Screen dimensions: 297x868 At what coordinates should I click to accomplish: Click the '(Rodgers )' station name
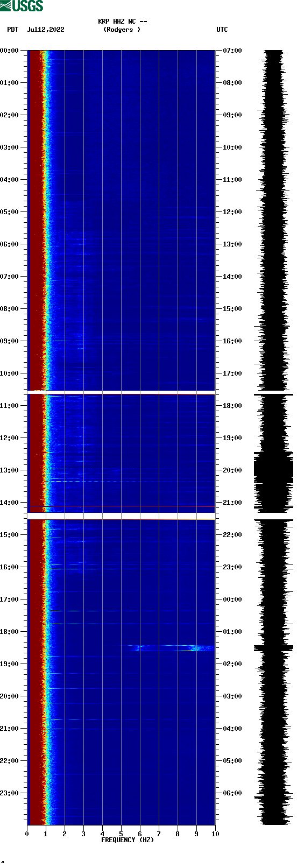pos(122,30)
